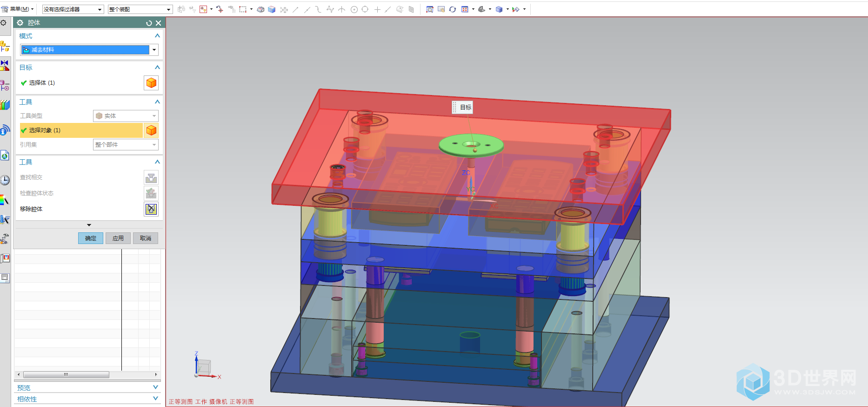Click the circle center snap point icon

click(x=354, y=9)
